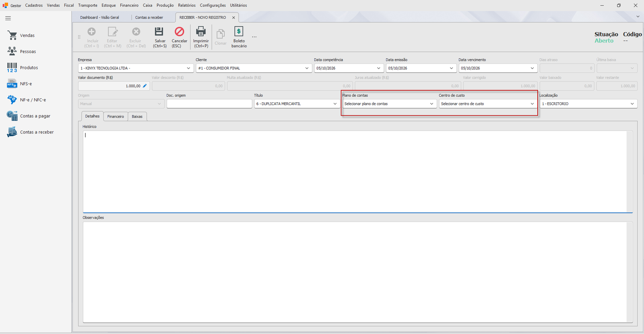Switch to the Dashboard - Visão Geral tab

[99, 18]
